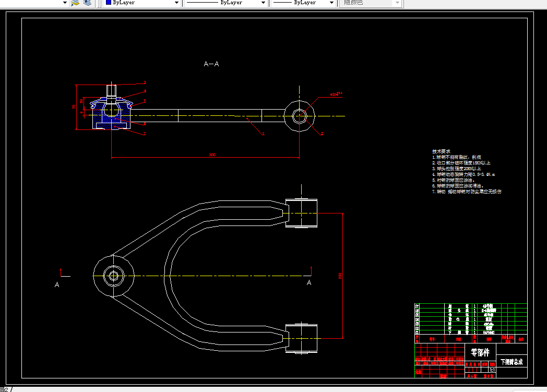Select requirement line 4 about torque 0.5-3.4N.m
Screen dimensions: 547x392
tap(463, 174)
